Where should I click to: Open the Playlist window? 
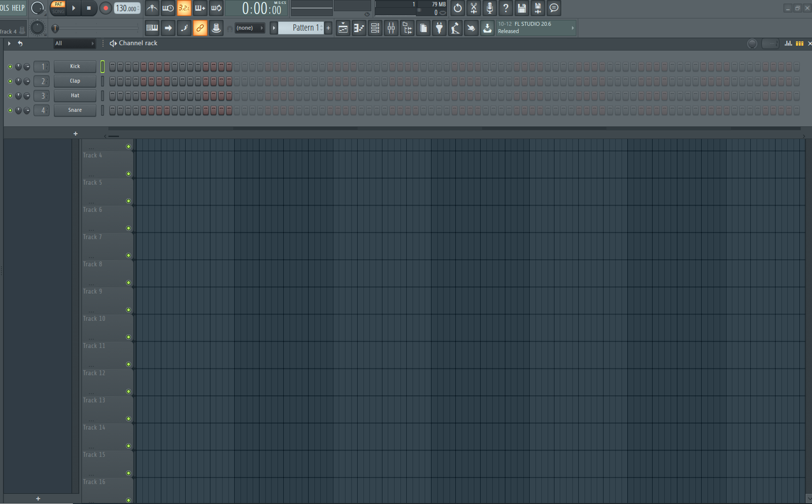pyautogui.click(x=343, y=28)
